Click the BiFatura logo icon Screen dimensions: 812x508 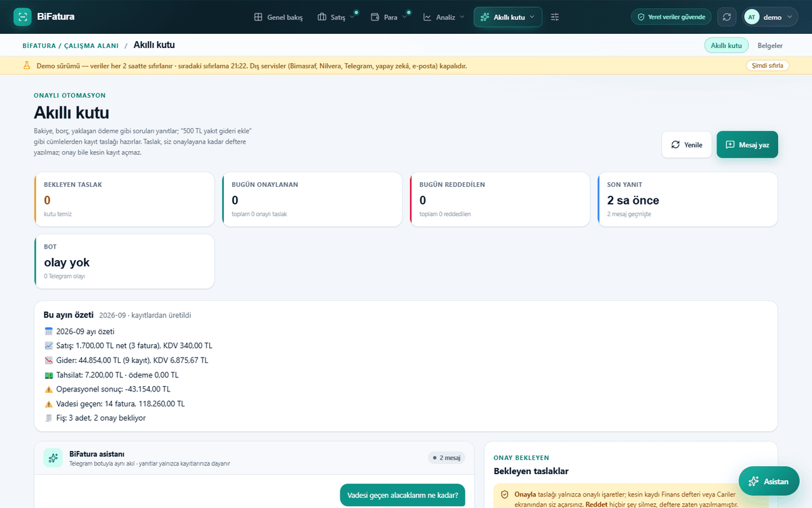pos(22,17)
